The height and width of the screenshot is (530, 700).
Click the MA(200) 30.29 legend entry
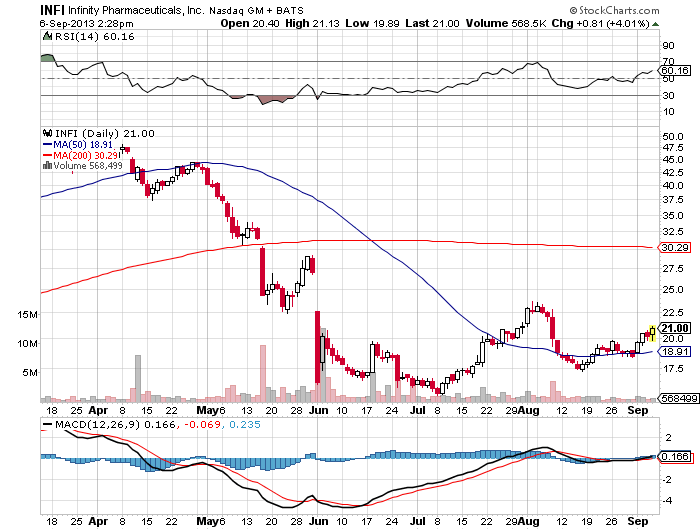pyautogui.click(x=81, y=155)
